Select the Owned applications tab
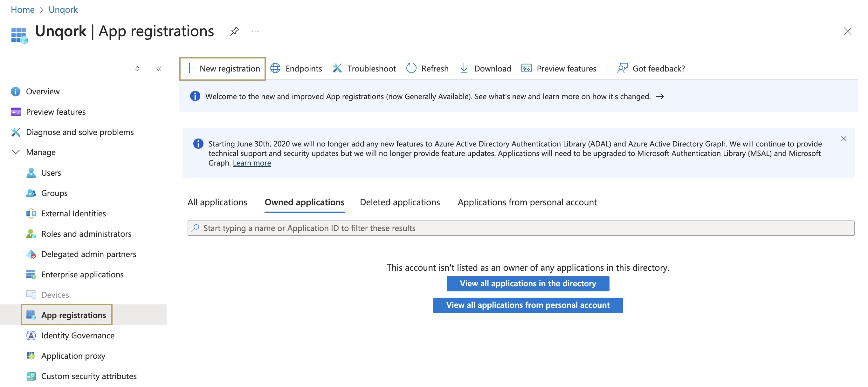The height and width of the screenshot is (387, 868). (x=304, y=202)
